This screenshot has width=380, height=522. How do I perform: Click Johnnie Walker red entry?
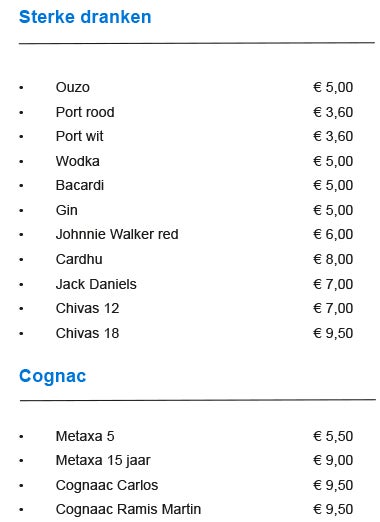[117, 234]
